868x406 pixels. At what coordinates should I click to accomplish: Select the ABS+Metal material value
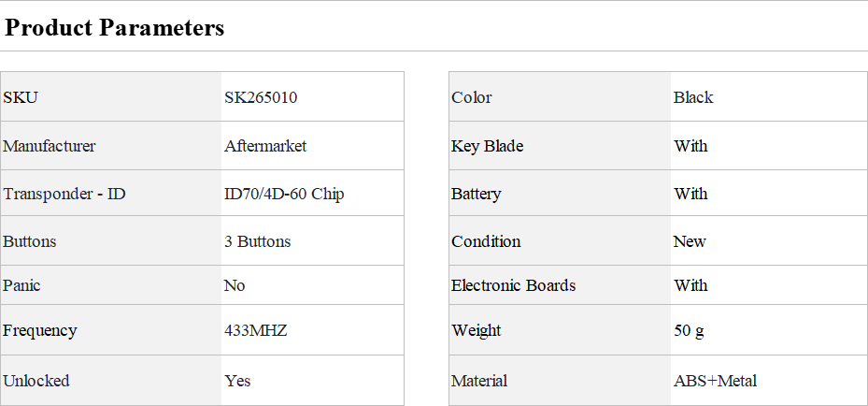point(715,381)
